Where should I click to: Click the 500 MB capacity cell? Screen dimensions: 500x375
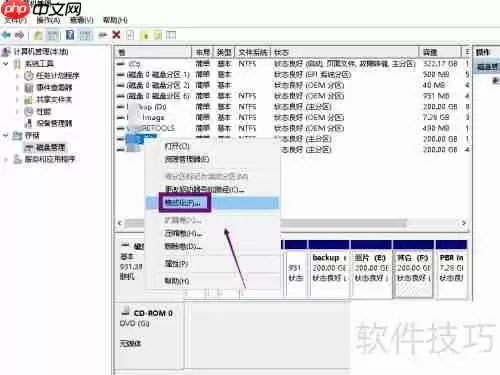436,74
